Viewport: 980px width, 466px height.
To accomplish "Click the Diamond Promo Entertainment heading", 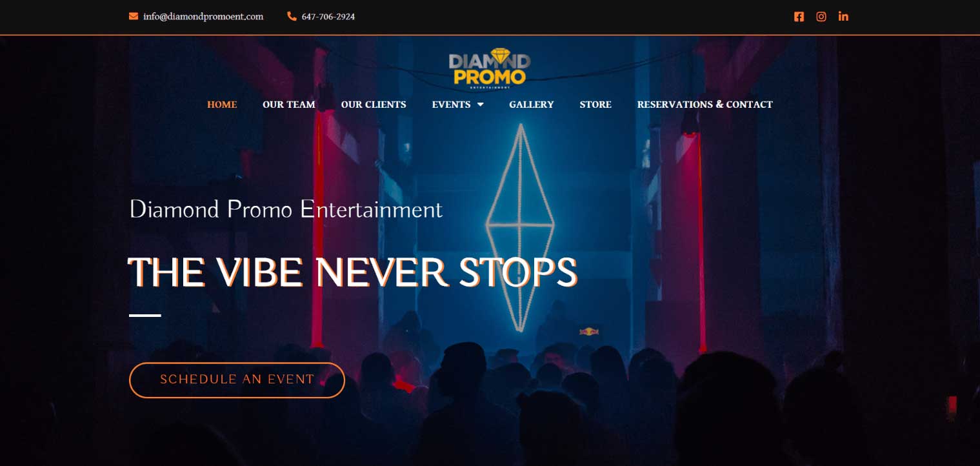I will click(x=286, y=210).
